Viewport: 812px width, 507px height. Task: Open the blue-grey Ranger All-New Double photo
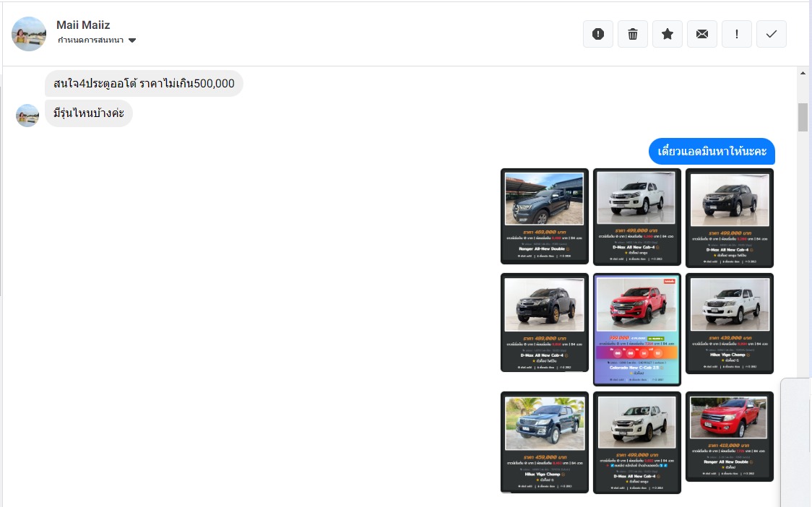(544, 216)
